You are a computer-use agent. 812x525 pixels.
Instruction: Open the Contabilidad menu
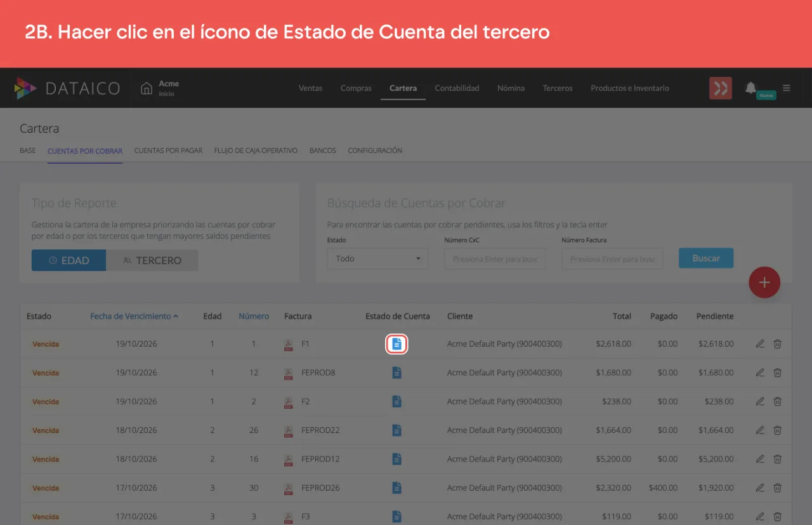point(457,88)
